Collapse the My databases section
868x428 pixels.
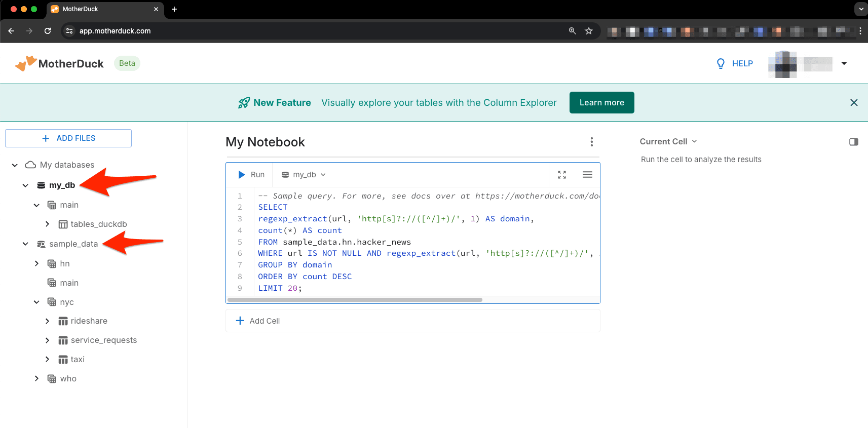tap(15, 165)
